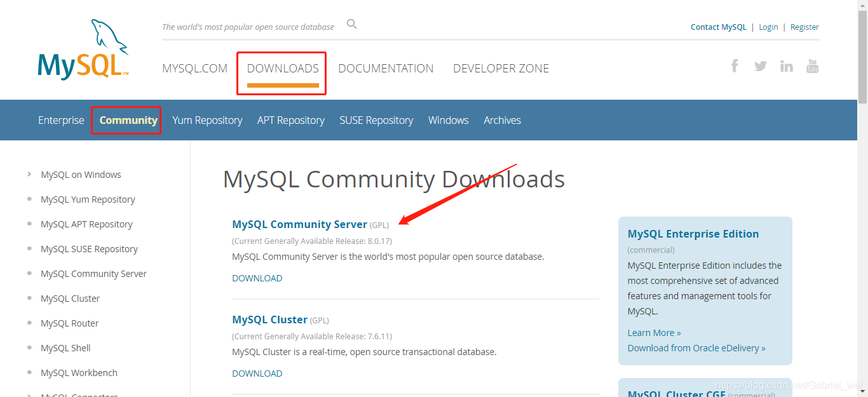
Task: Click the MySQL Community Downloads page title
Action: click(394, 180)
